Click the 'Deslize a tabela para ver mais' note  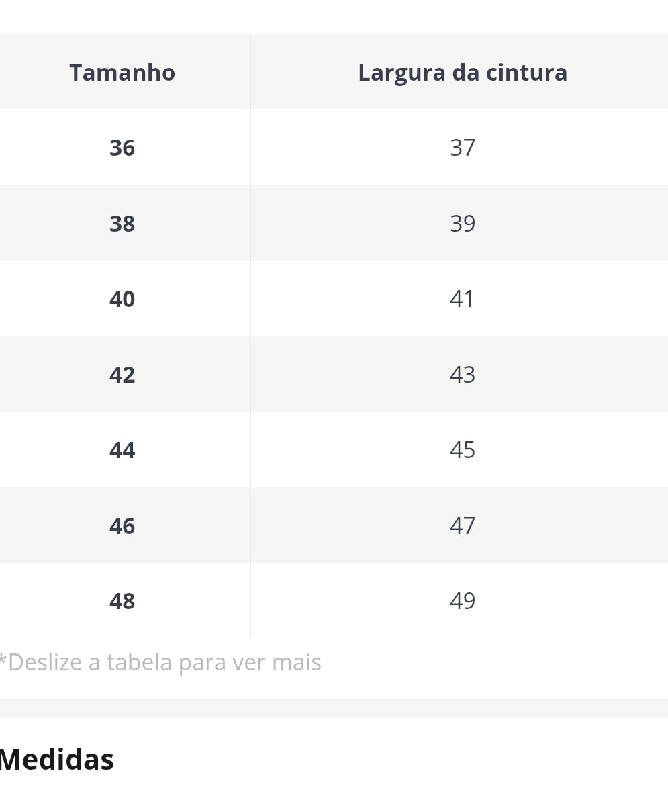[x=160, y=662]
